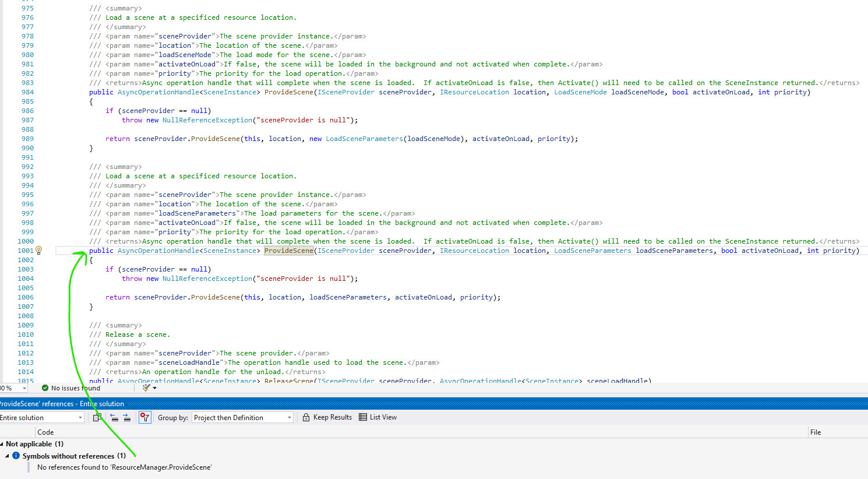Open the Group by Project then Definition dropdown
Viewport: 868px width, 479px height.
click(288, 417)
